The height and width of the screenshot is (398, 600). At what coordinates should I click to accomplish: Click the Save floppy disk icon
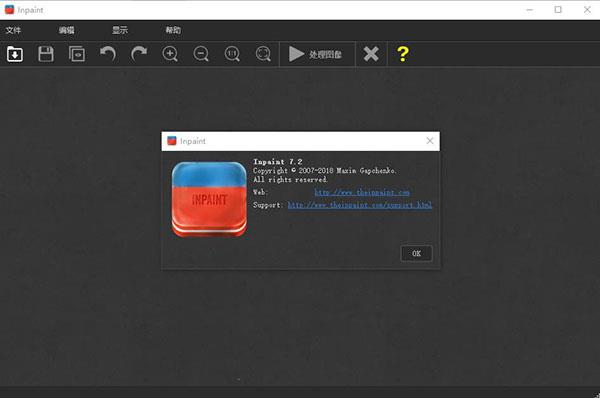point(46,54)
